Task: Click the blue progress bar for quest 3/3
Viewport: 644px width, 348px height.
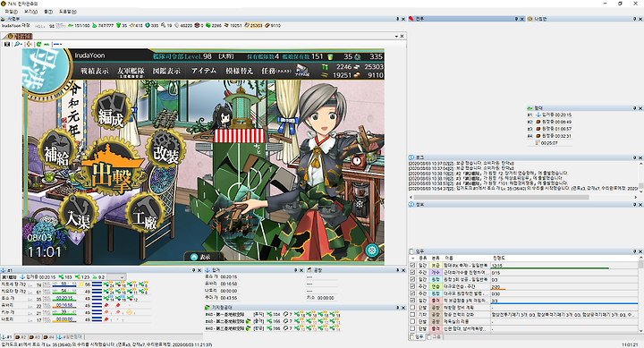Action: (564, 303)
